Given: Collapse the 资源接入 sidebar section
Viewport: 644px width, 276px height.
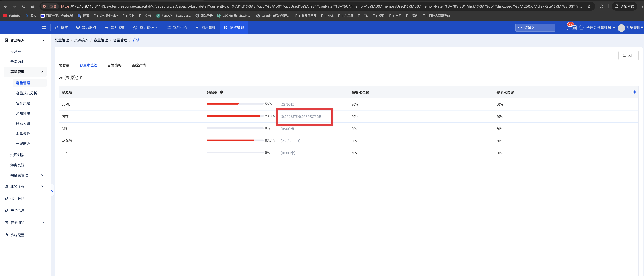Looking at the screenshot, I should point(43,40).
